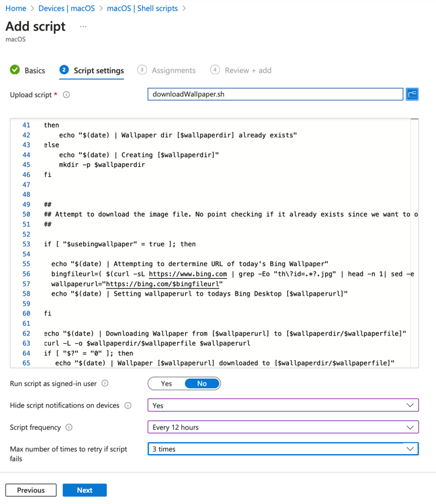Click the Devices | macOS breadcrumb link
Viewport: 436px width, 504px height.
67,8
